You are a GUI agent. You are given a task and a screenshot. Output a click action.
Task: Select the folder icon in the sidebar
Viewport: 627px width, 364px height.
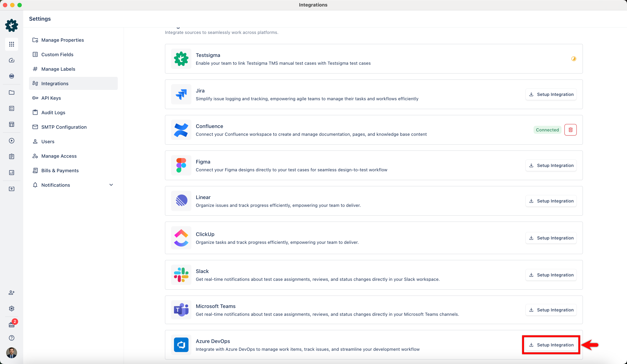(x=11, y=92)
